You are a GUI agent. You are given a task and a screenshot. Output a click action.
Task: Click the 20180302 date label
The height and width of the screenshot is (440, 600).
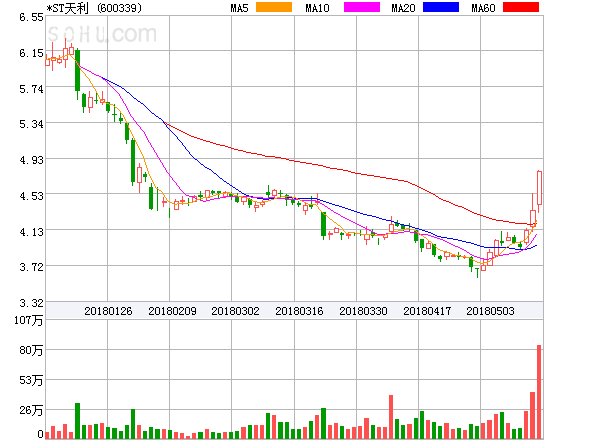tap(235, 311)
